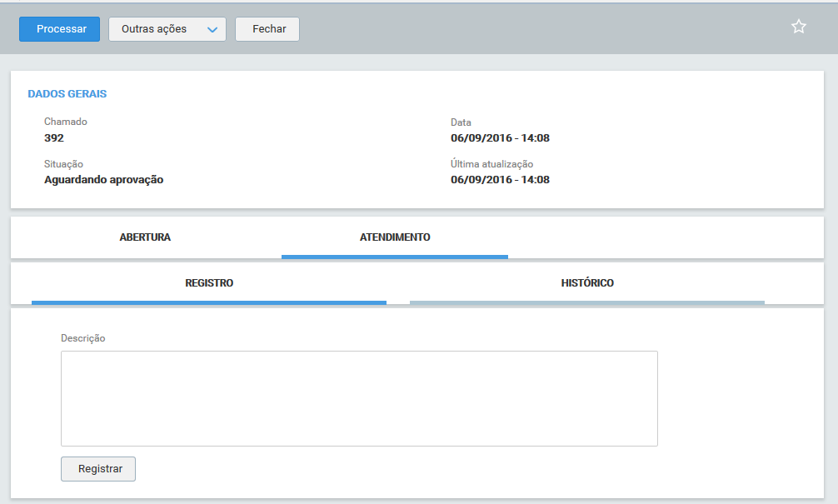
Task: Click the Situação field label
Action: coord(64,164)
